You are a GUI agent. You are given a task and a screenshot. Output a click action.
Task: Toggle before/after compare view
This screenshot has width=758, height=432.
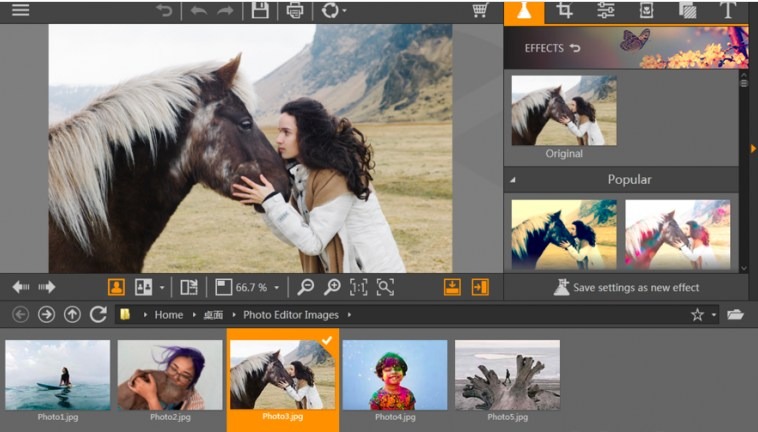(x=144, y=287)
